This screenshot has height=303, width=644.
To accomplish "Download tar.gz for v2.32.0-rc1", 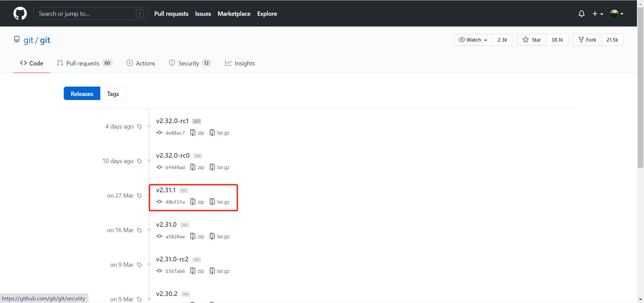I will [x=220, y=133].
